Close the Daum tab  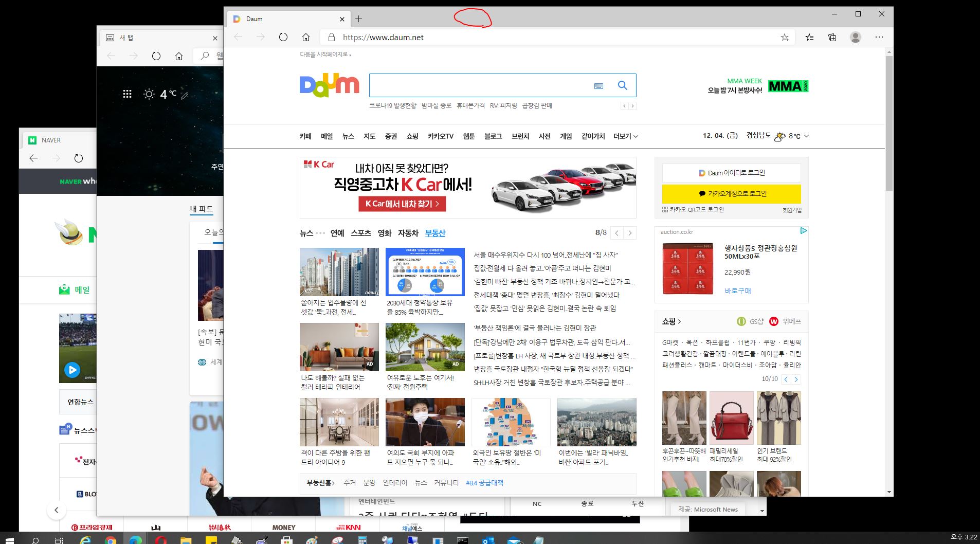coord(342,19)
